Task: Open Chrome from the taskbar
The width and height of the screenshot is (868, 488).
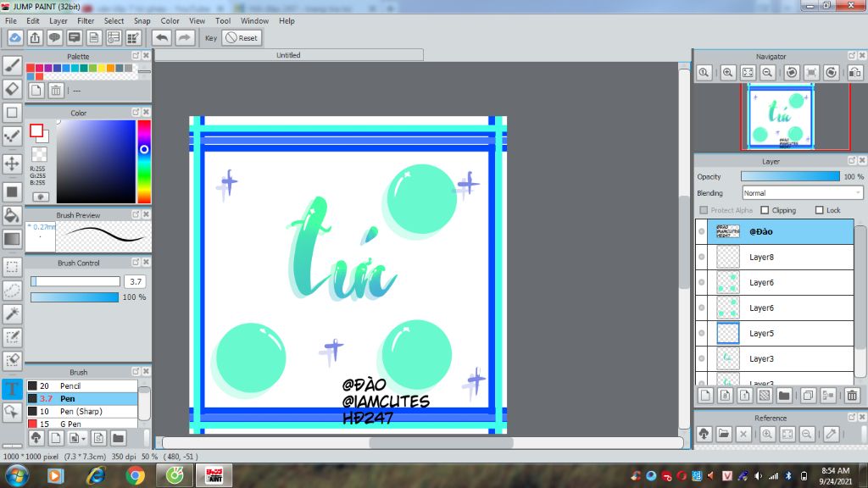Action: 135,475
